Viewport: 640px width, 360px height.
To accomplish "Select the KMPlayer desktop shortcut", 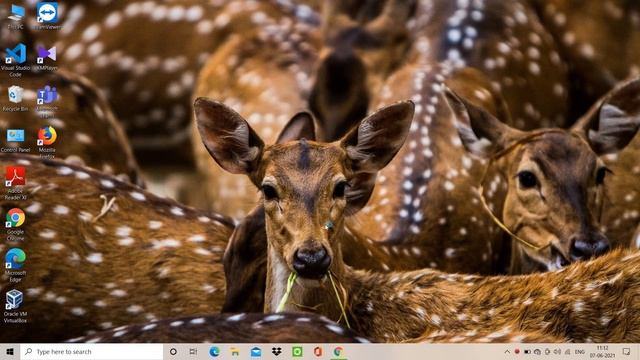I will pyautogui.click(x=47, y=58).
